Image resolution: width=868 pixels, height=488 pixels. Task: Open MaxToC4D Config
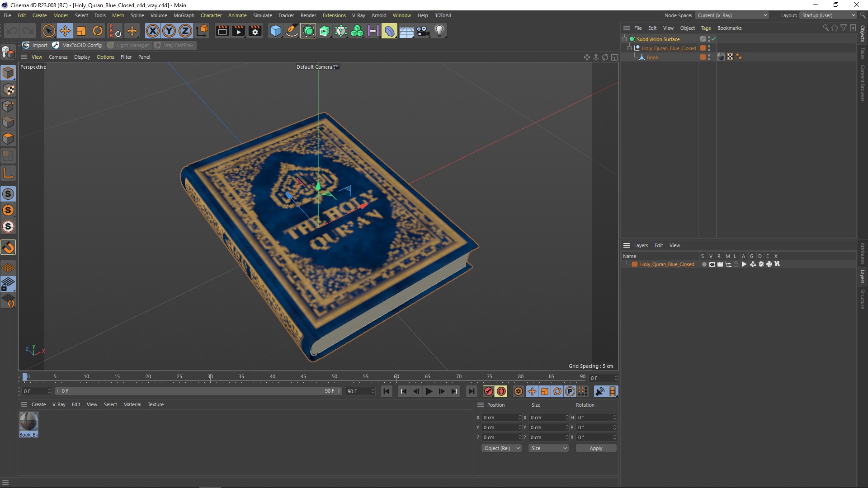coord(77,45)
